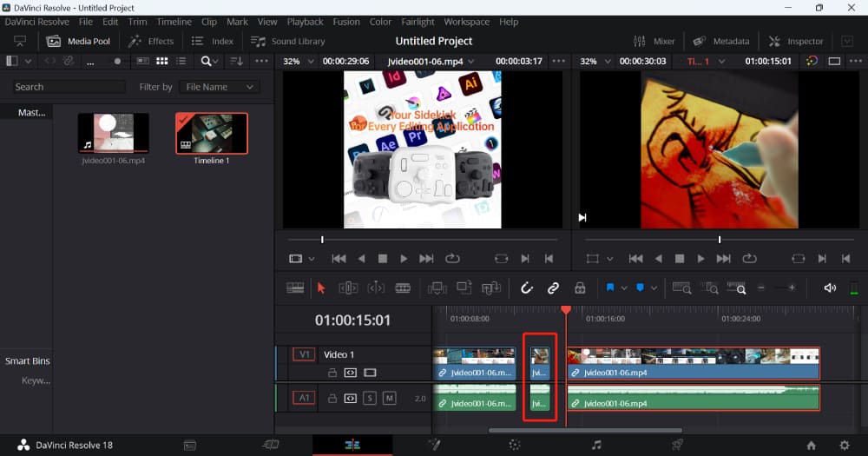
Task: Select the Blade Edit Mode tool
Action: [x=403, y=288]
